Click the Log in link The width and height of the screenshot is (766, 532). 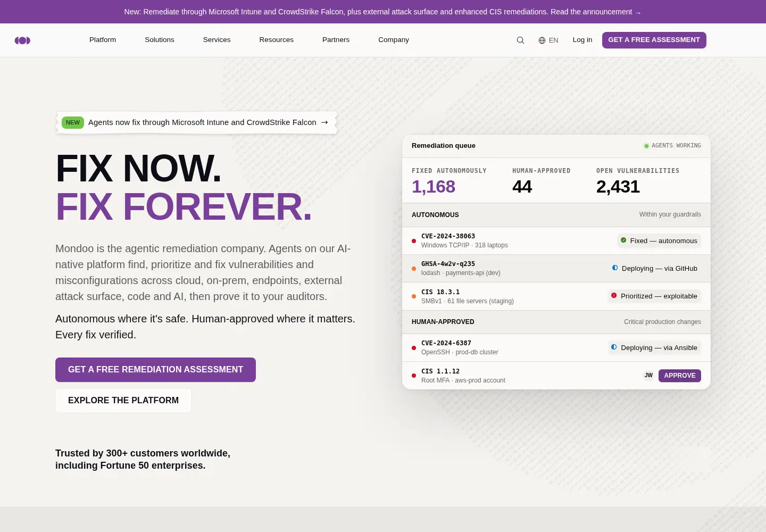point(582,40)
